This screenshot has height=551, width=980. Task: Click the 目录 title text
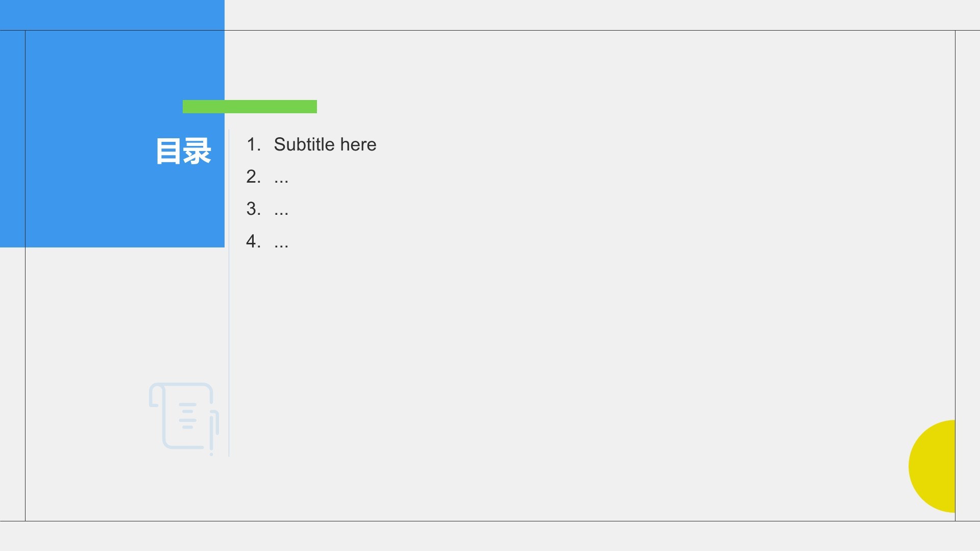tap(183, 151)
